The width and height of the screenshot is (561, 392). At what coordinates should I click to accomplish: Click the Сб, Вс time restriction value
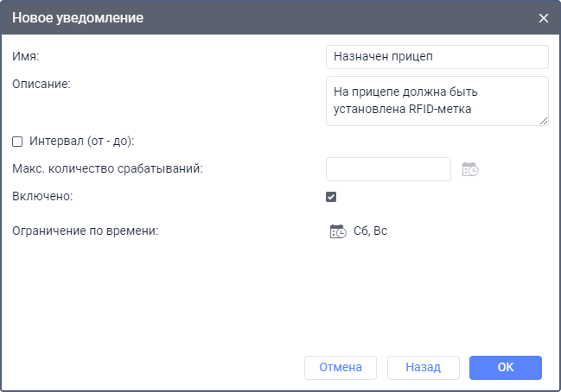[371, 231]
